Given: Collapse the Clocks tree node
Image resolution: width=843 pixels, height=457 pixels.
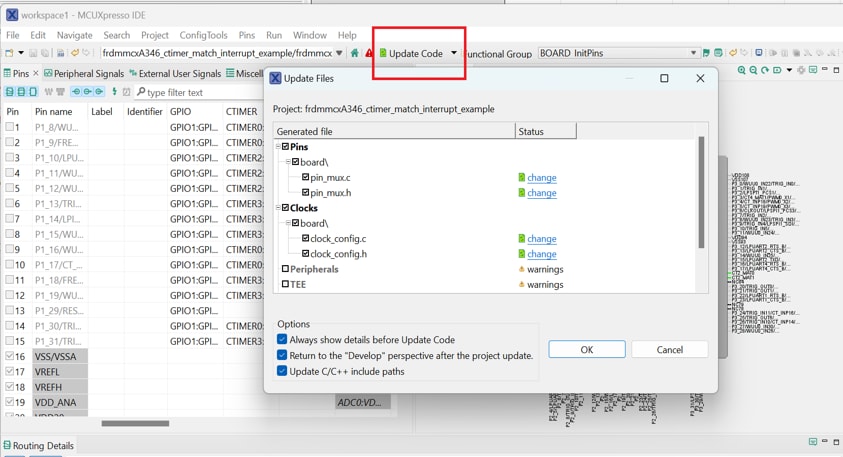Looking at the screenshot, I should (x=278, y=208).
